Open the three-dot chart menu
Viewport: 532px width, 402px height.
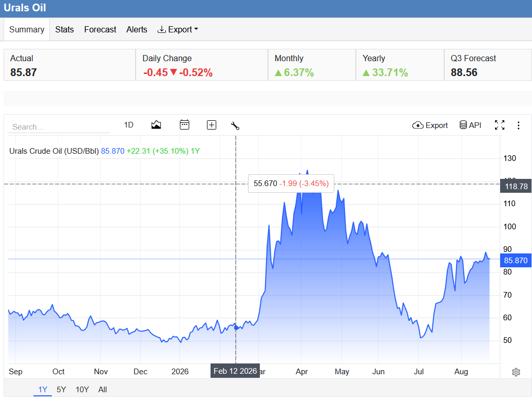519,125
